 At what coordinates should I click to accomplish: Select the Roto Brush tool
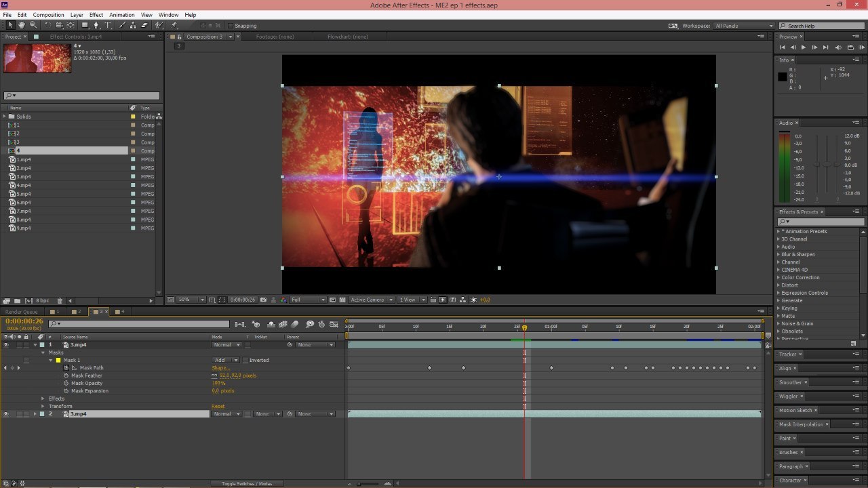click(159, 25)
